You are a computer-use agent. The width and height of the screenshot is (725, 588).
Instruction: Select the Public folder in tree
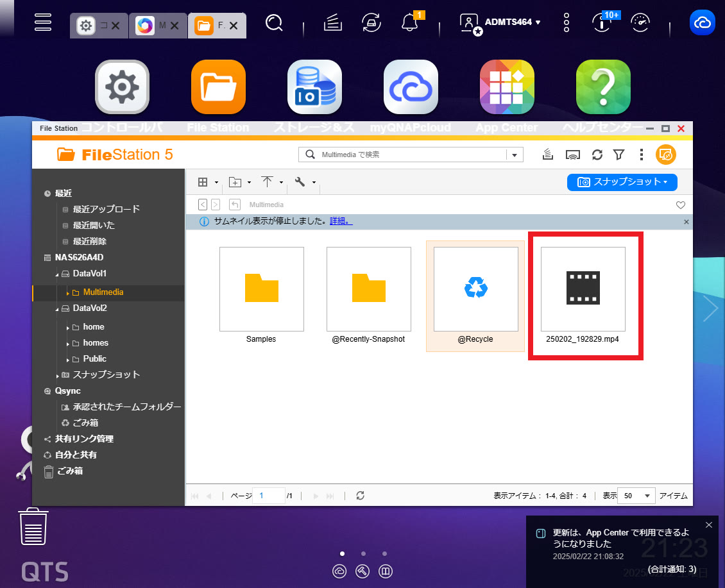point(94,358)
